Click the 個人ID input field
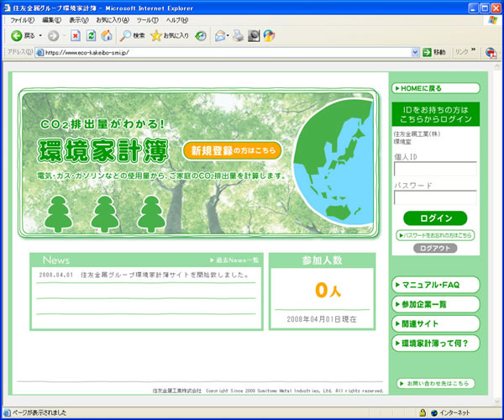The height and width of the screenshot is (420, 504). click(435, 169)
